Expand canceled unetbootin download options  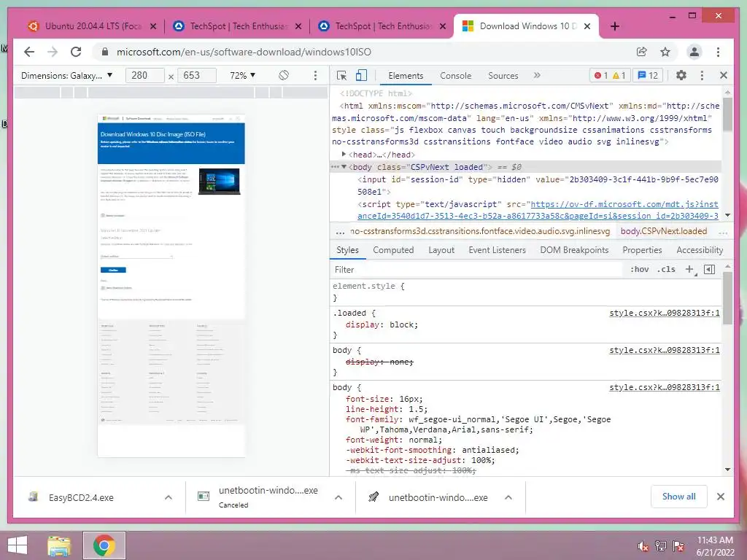tap(338, 497)
